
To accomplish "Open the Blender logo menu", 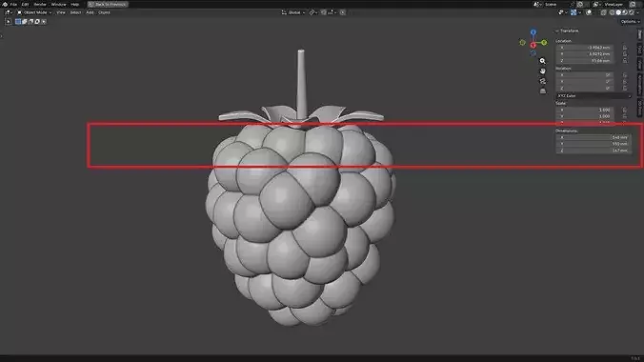I will tap(5, 4).
